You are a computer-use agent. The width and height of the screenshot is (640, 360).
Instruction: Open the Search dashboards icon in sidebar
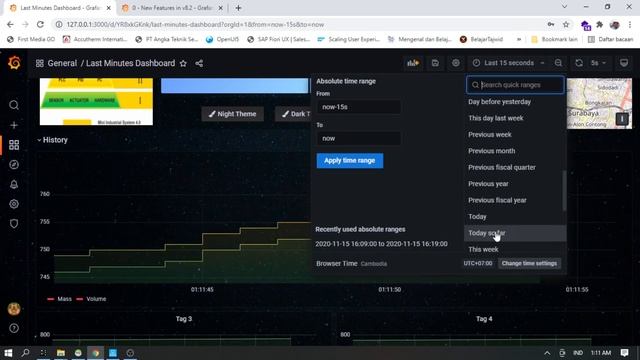coord(14,105)
